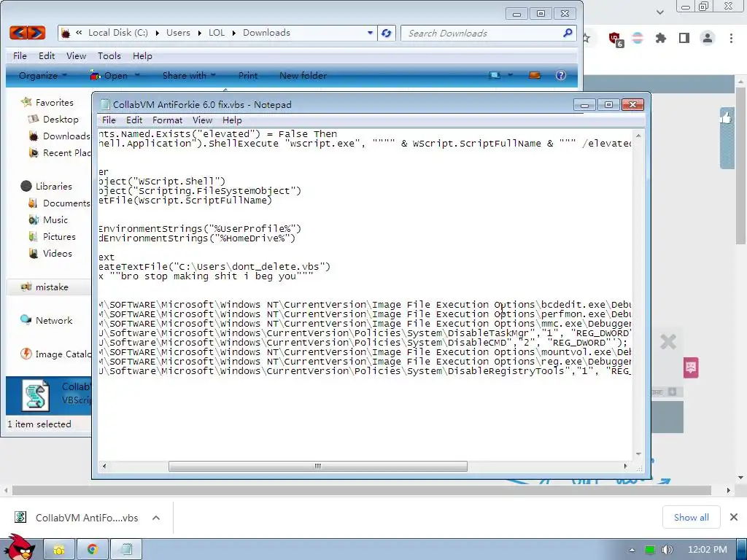Go forward in the Explorer window
Viewport: 747px width, 560px height.
36,33
